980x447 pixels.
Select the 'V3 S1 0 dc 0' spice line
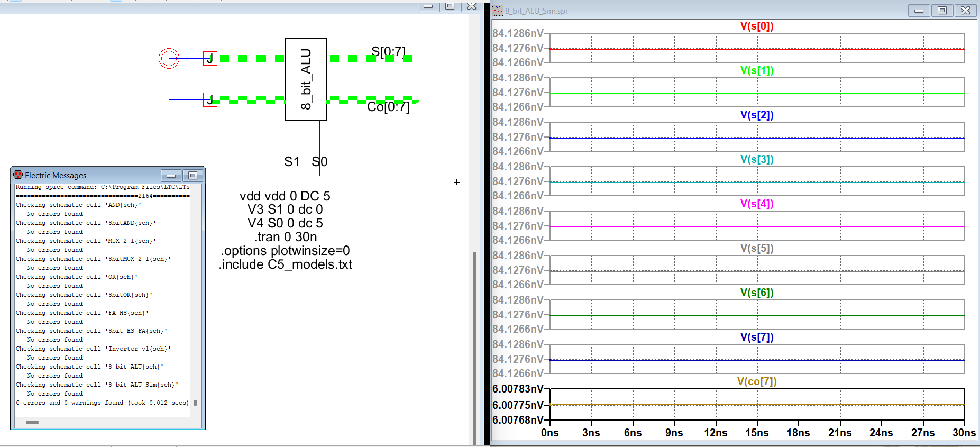(x=285, y=209)
